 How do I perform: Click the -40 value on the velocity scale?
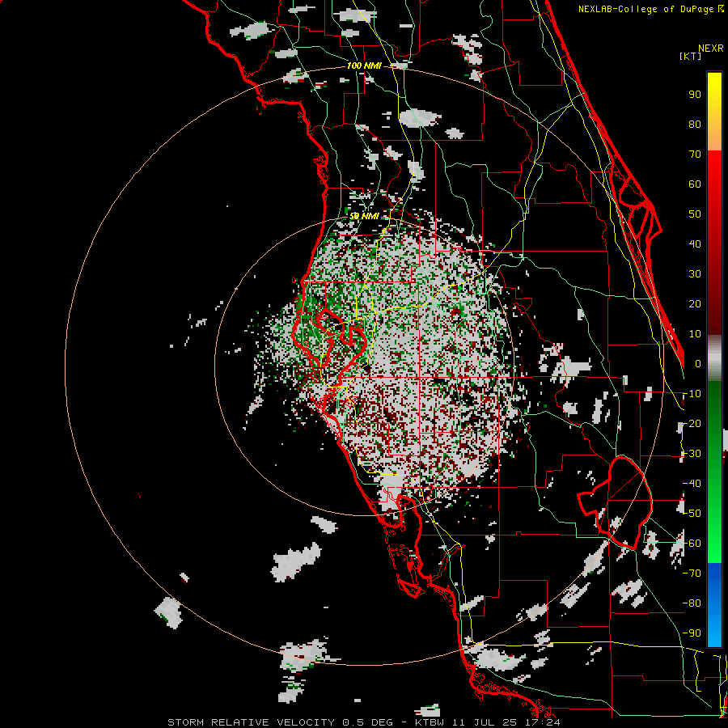pos(692,484)
